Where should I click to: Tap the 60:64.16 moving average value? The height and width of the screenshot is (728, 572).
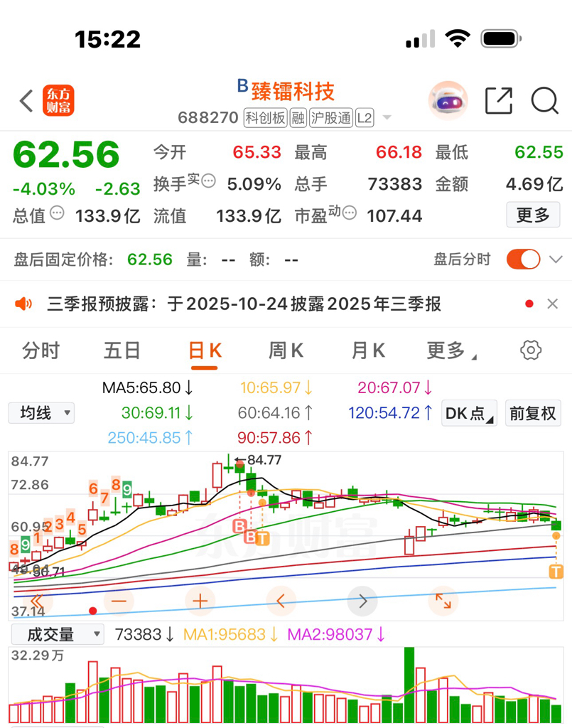[x=276, y=413]
